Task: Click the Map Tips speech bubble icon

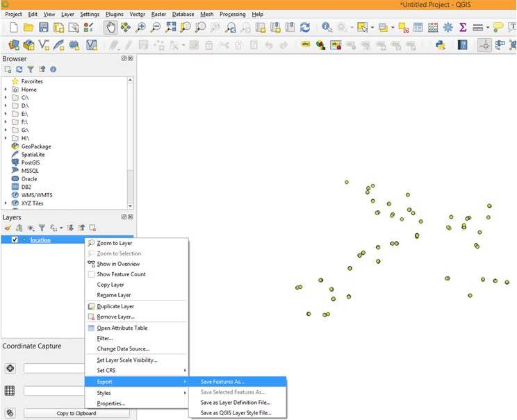Action: tap(498, 28)
